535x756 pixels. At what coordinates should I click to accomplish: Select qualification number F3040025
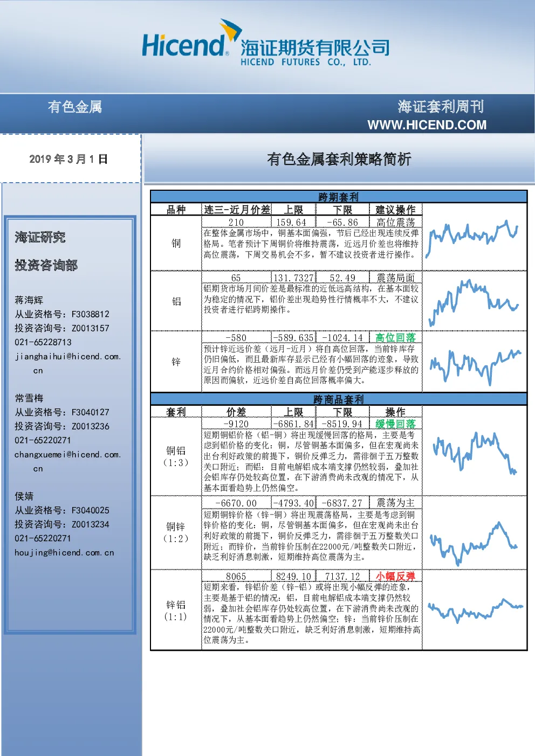pos(91,510)
